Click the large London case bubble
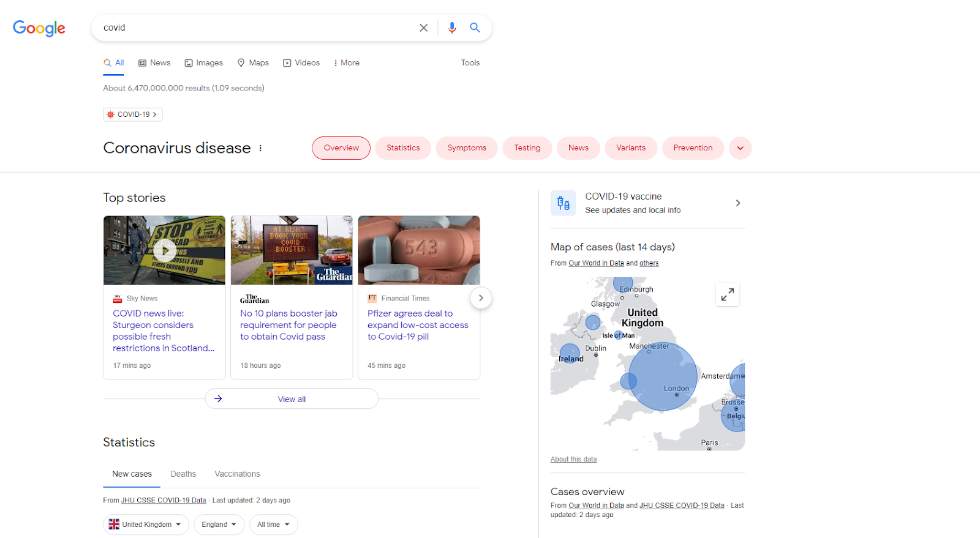The image size is (980, 538). tap(663, 376)
